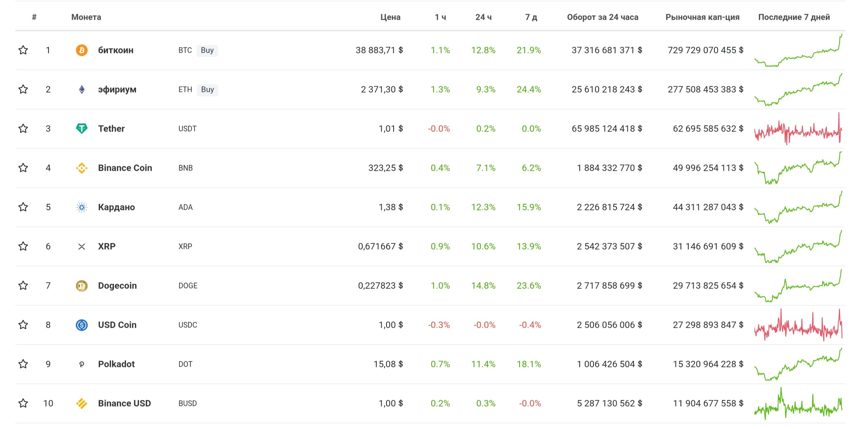Click the Tether green logo icon
Viewport: 868px width, 429px height.
click(x=82, y=129)
